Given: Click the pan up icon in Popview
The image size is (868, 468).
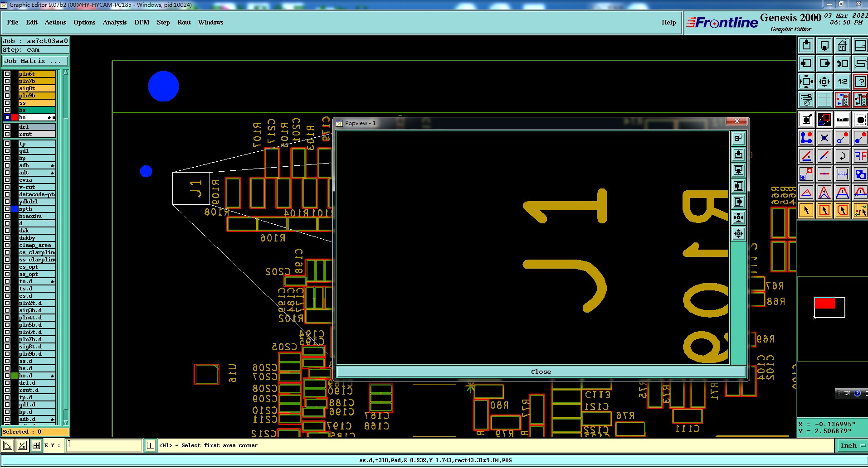Looking at the screenshot, I should click(x=738, y=154).
